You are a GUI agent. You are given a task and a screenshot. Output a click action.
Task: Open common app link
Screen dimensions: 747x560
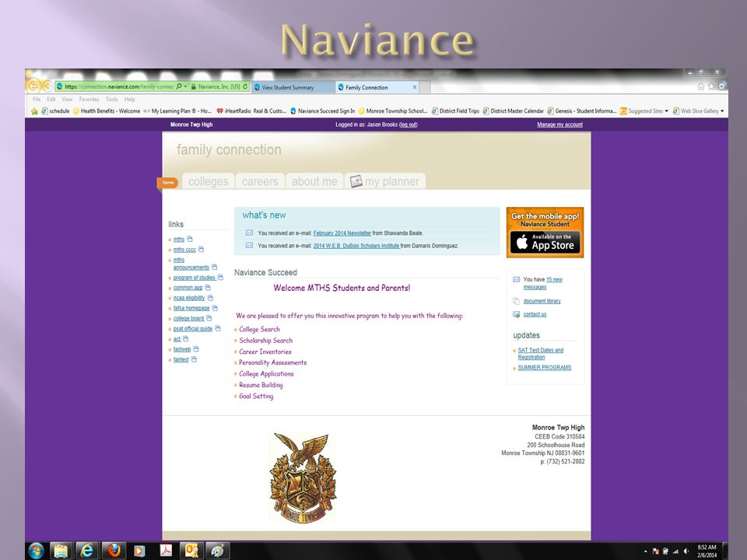pos(188,288)
